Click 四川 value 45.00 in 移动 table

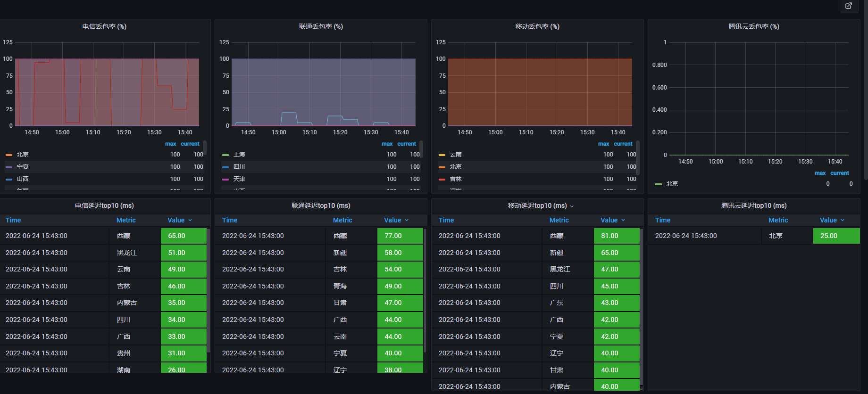[x=617, y=286]
